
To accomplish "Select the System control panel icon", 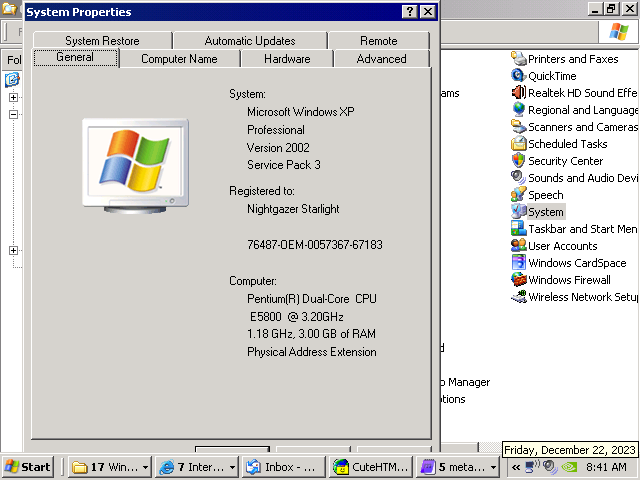I will coord(519,212).
